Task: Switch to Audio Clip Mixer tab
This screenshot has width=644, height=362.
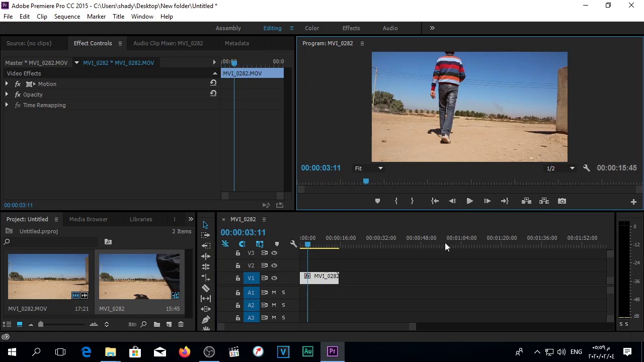Action: coord(168,43)
